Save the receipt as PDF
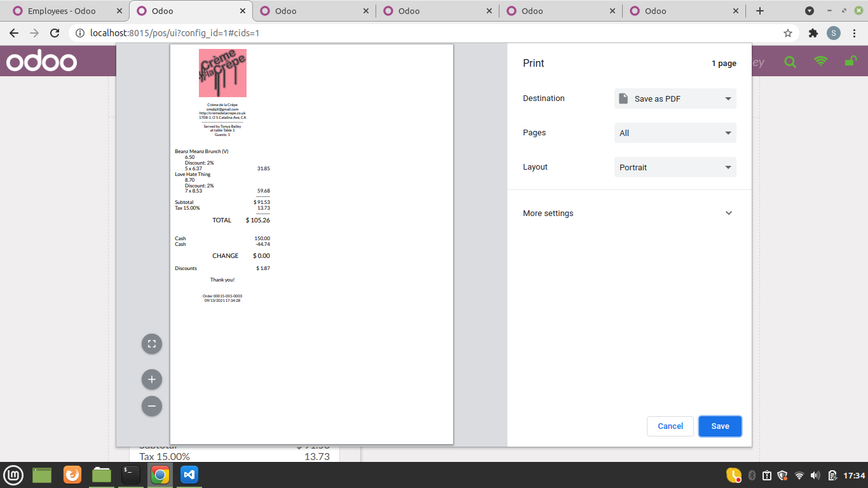The width and height of the screenshot is (868, 488). point(719,426)
